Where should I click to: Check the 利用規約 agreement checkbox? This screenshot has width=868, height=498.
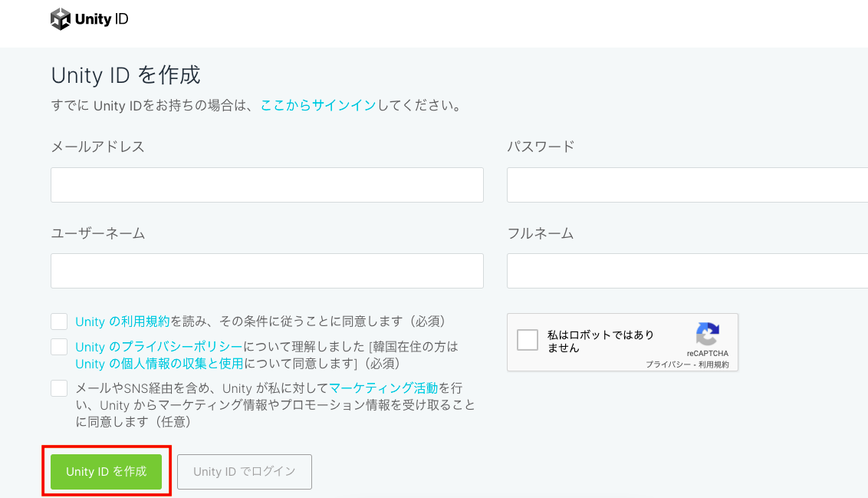[59, 321]
